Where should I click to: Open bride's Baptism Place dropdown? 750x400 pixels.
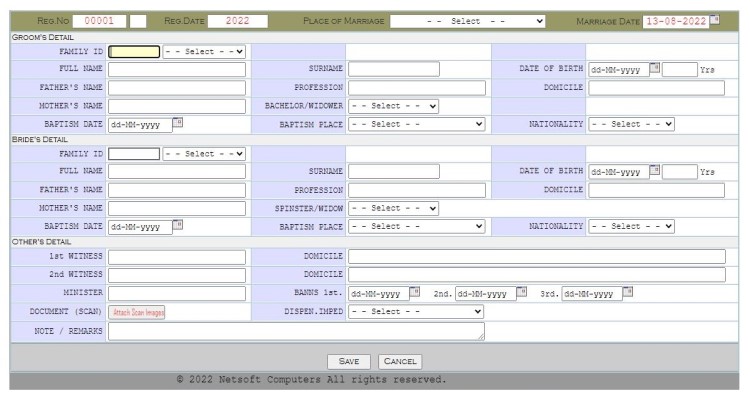[417, 226]
